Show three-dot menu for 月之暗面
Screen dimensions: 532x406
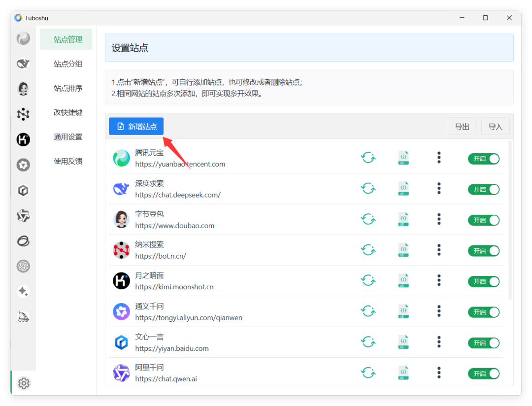tap(439, 280)
